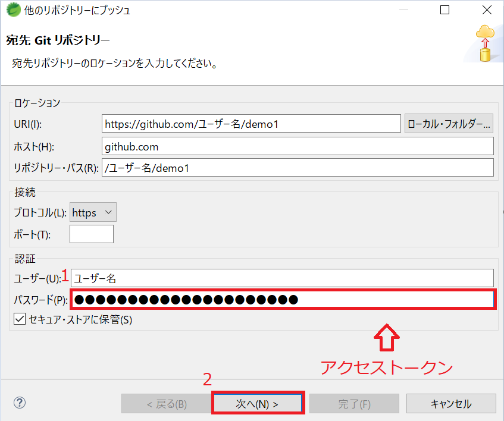This screenshot has width=504, height=421.
Task: Open the ローカル・フォルダー browse dialog
Action: [450, 123]
